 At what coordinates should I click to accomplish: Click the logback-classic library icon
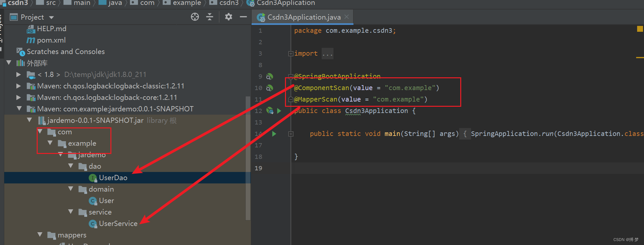pyautogui.click(x=31, y=86)
